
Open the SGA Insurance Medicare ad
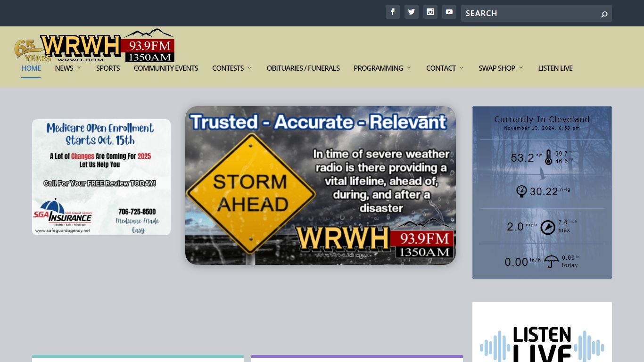pos(101,177)
